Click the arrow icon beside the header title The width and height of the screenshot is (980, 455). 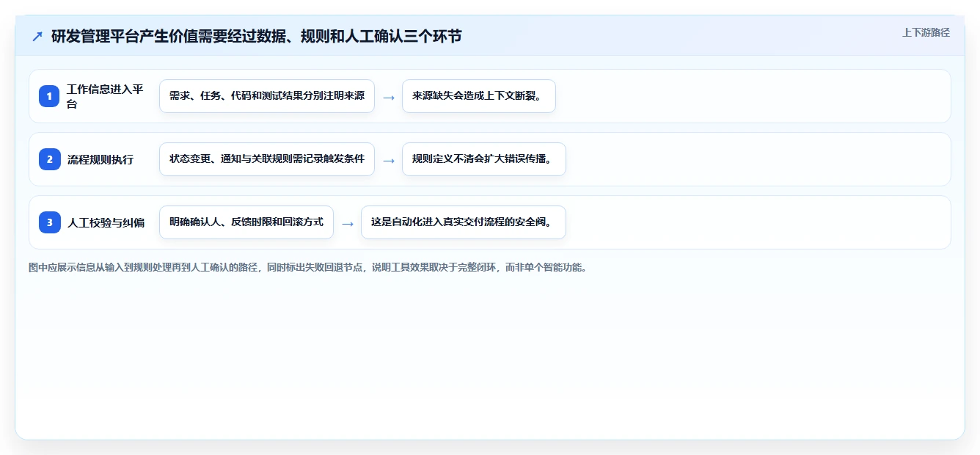(x=37, y=36)
